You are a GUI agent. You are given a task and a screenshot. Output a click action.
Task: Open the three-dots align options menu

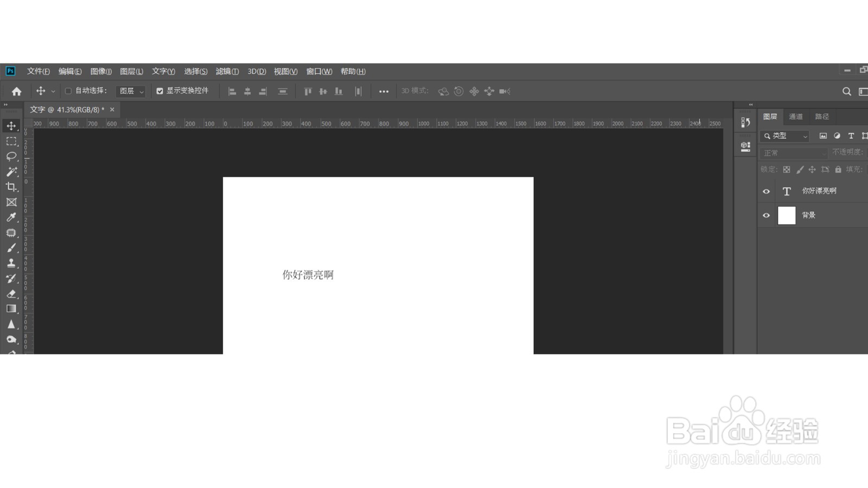[x=384, y=91]
